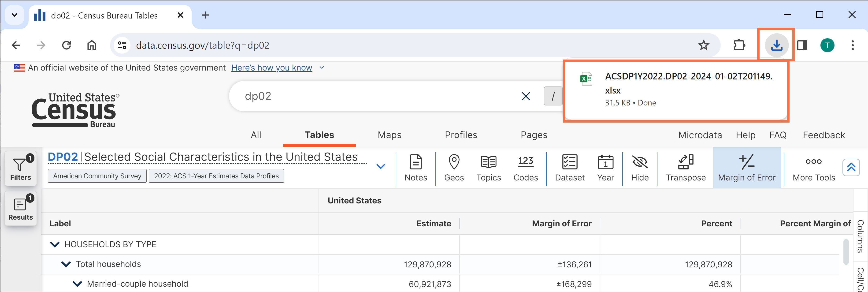Open the Results panel
The width and height of the screenshot is (868, 292).
[20, 208]
